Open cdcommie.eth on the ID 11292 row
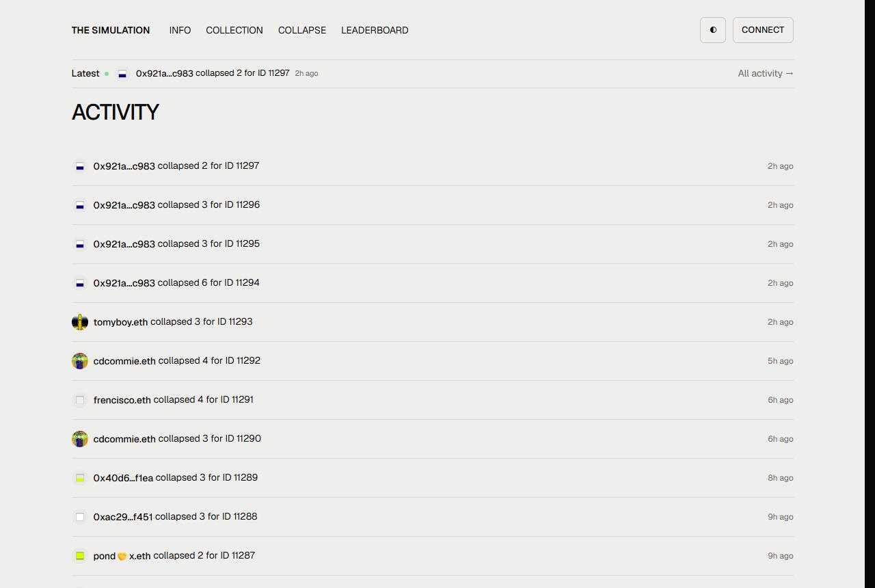 (124, 361)
